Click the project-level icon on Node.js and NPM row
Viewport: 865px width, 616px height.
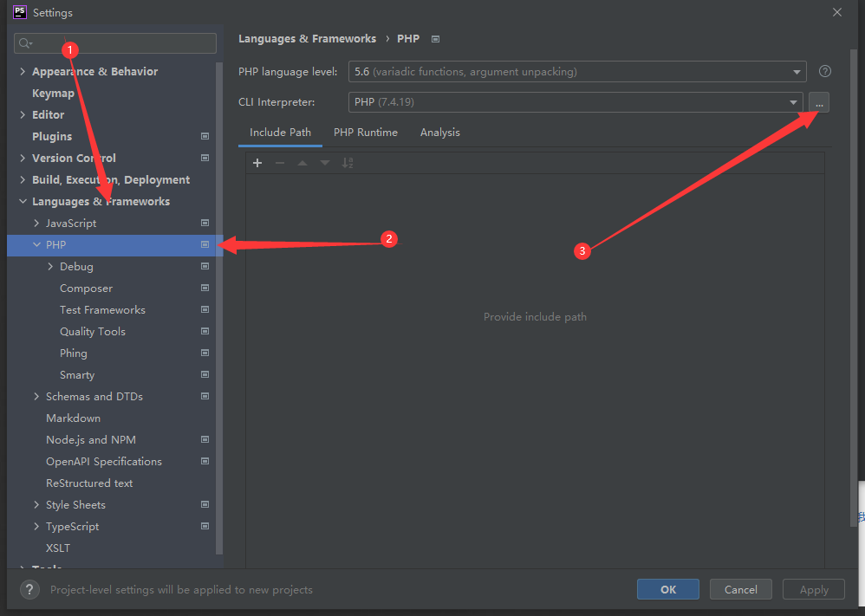click(205, 439)
